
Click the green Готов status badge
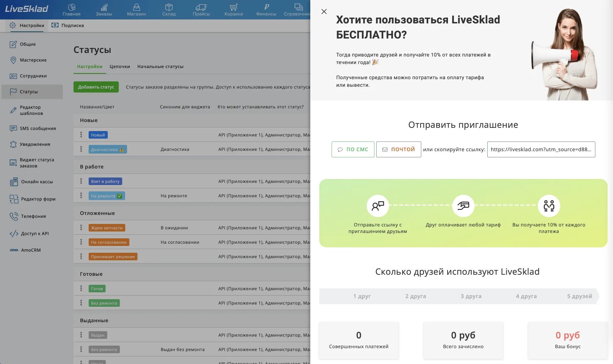click(97, 289)
